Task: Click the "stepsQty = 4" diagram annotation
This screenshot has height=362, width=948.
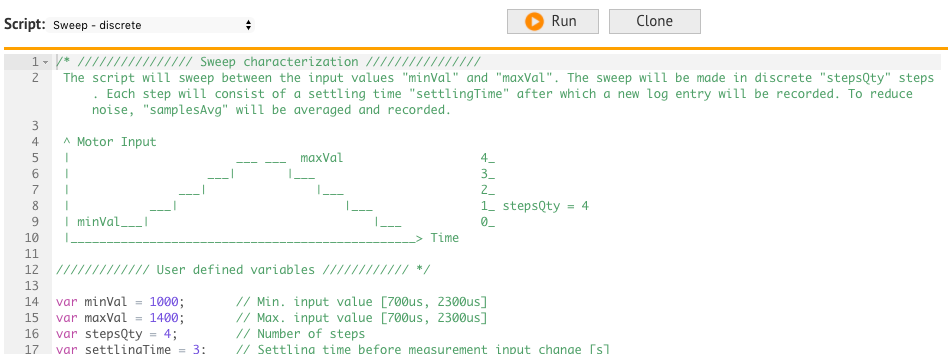Action: click(546, 206)
